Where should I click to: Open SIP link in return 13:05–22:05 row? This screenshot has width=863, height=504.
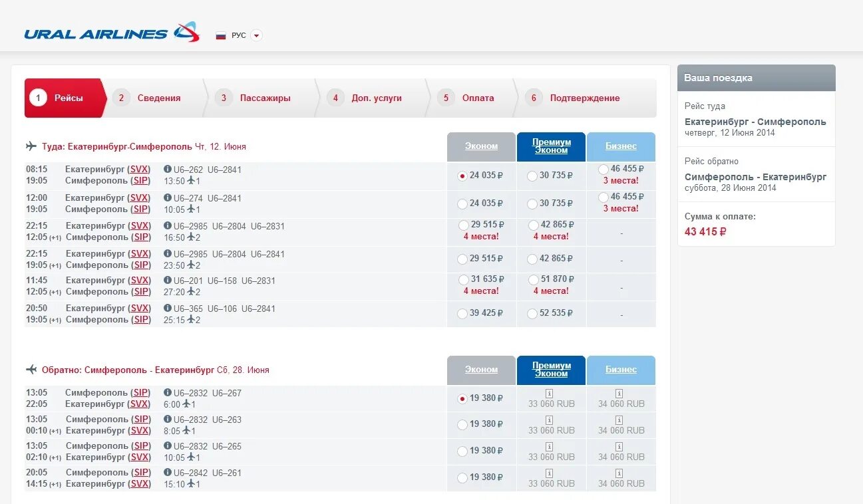[x=140, y=393]
